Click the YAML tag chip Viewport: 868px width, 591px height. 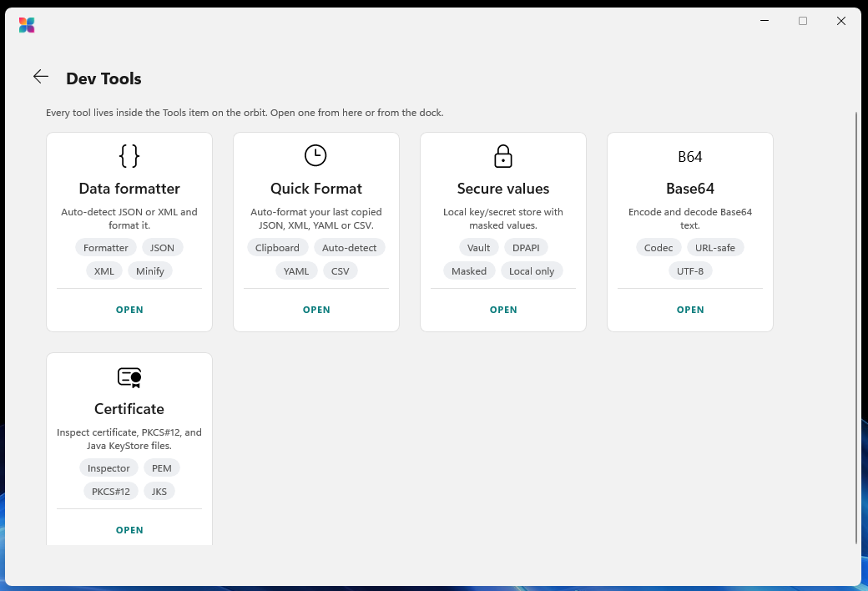coord(296,270)
